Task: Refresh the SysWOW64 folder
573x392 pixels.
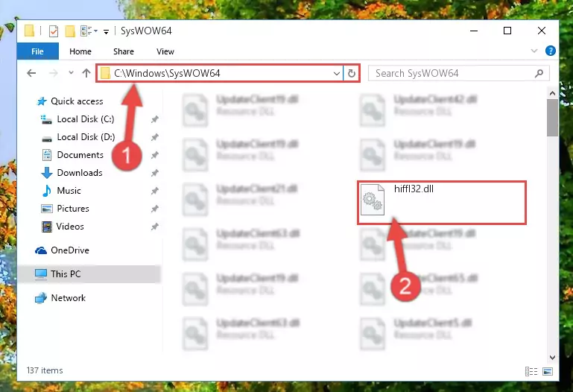Action: pos(352,74)
